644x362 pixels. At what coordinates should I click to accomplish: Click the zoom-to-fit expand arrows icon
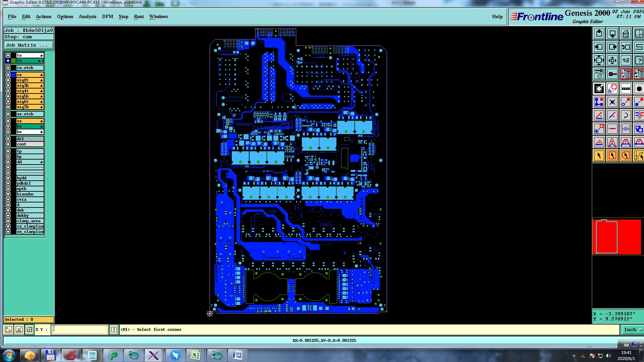pos(599,61)
